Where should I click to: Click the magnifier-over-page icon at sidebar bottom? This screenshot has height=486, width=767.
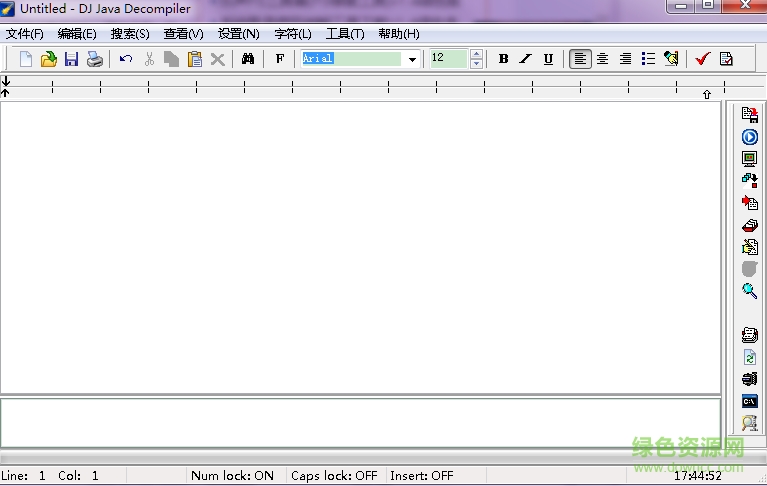pyautogui.click(x=749, y=423)
